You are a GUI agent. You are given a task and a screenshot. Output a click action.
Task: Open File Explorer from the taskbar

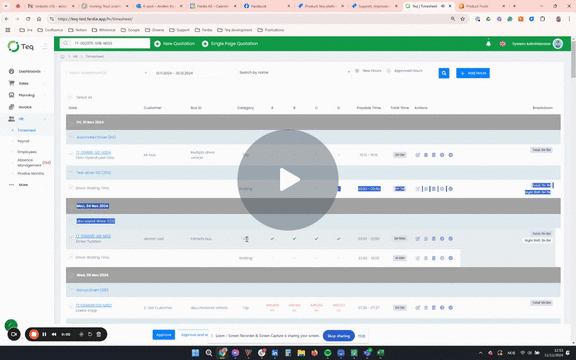(301, 353)
